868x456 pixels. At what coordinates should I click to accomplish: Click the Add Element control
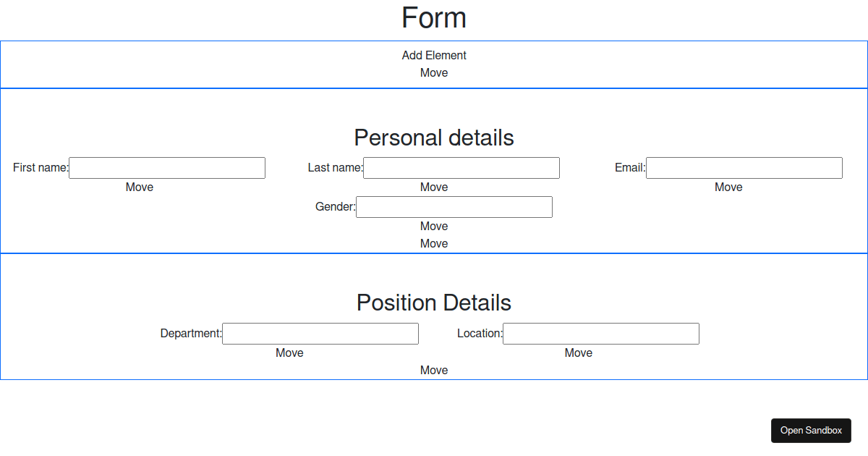click(x=434, y=55)
